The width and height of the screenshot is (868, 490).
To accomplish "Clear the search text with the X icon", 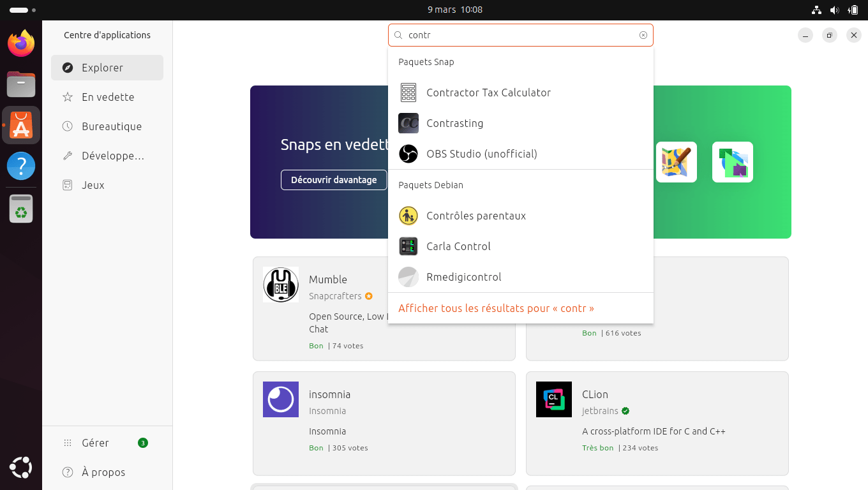I will pos(643,35).
